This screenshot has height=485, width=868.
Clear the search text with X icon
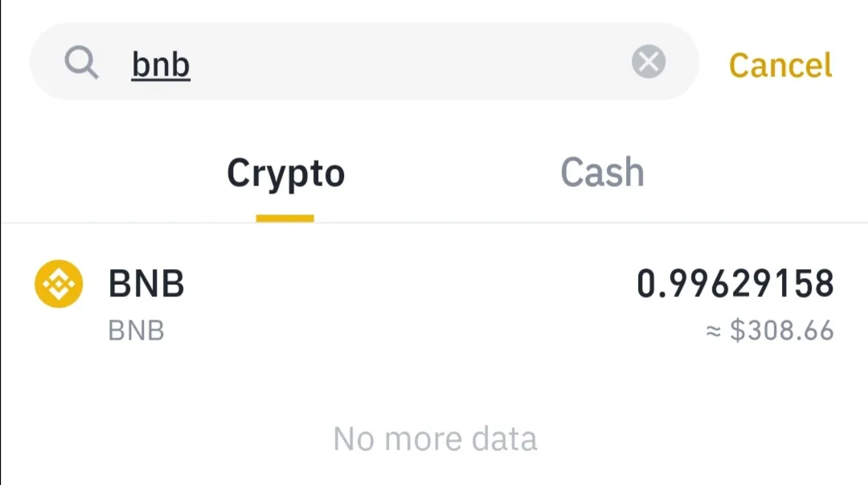pyautogui.click(x=649, y=61)
